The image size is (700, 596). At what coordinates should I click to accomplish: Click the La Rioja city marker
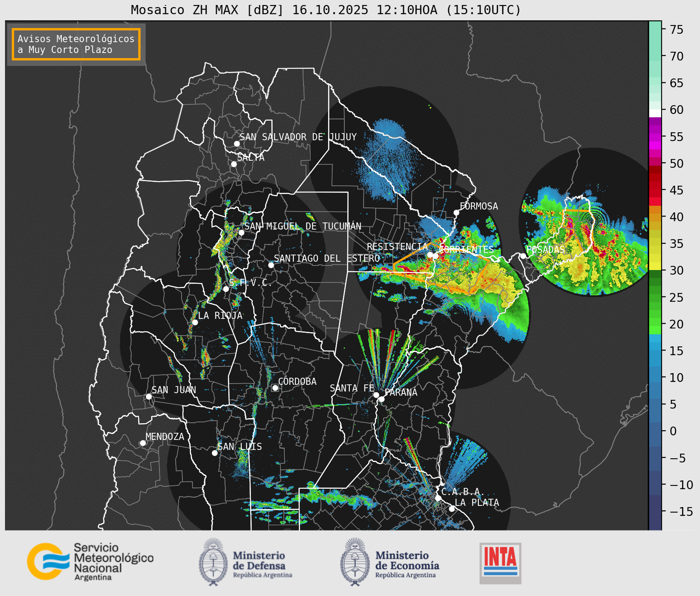[x=195, y=322]
